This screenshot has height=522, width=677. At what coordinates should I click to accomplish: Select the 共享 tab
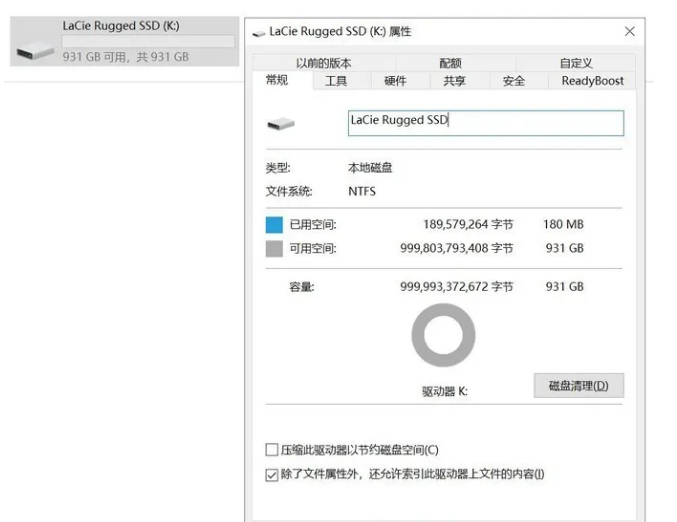454,81
